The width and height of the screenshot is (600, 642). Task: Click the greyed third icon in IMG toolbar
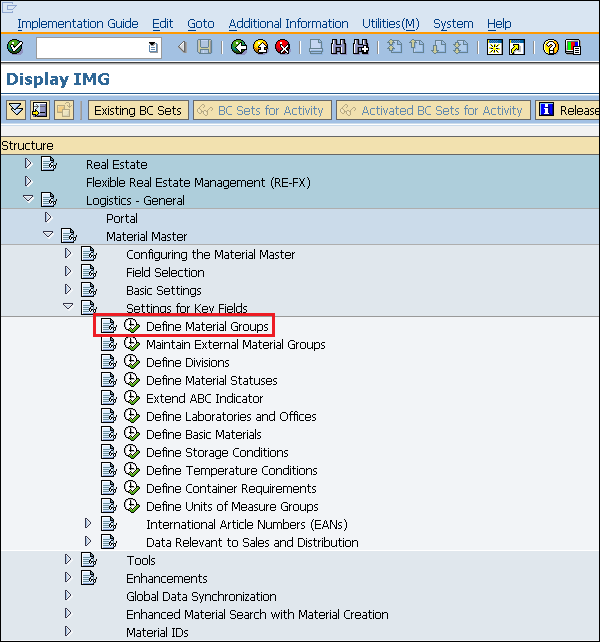[64, 110]
